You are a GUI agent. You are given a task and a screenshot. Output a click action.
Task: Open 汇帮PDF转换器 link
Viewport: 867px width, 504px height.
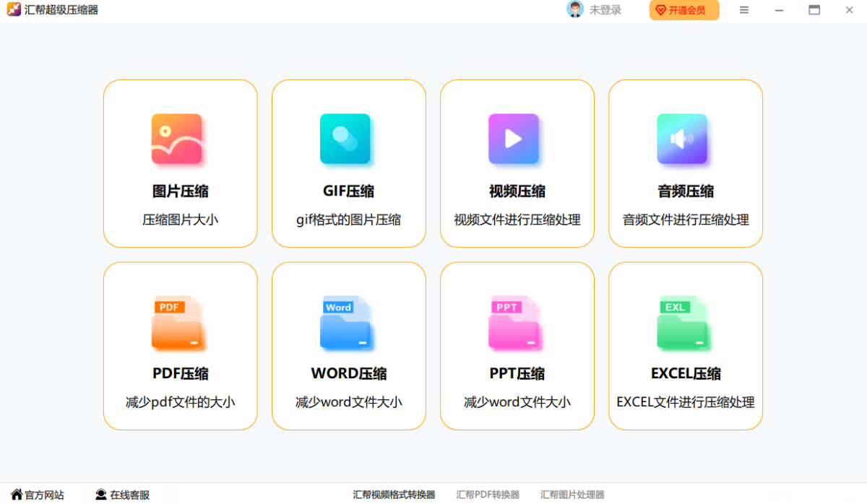pos(488,495)
